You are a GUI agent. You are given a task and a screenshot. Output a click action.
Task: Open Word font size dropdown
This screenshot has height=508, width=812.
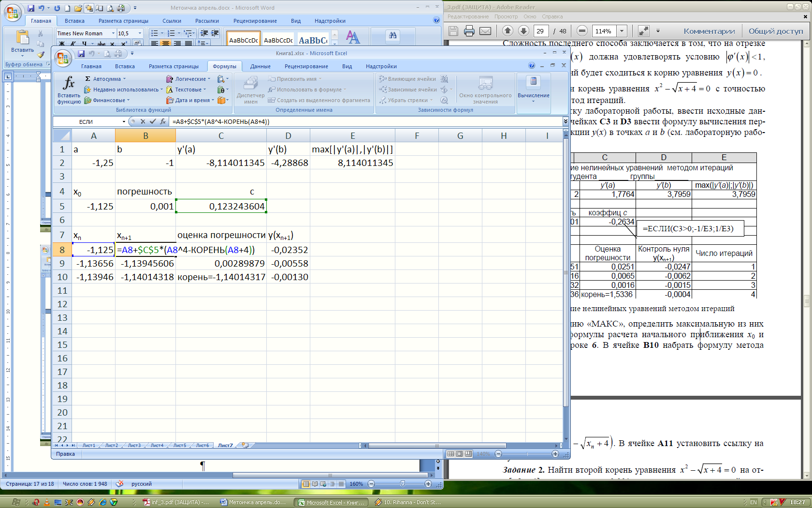(140, 33)
